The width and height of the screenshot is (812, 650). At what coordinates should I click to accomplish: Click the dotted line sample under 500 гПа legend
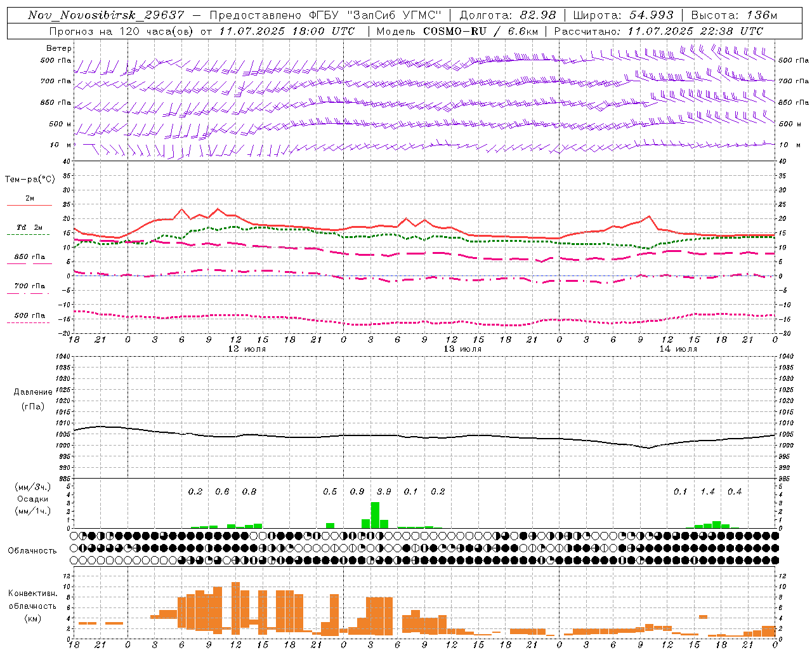tap(28, 323)
